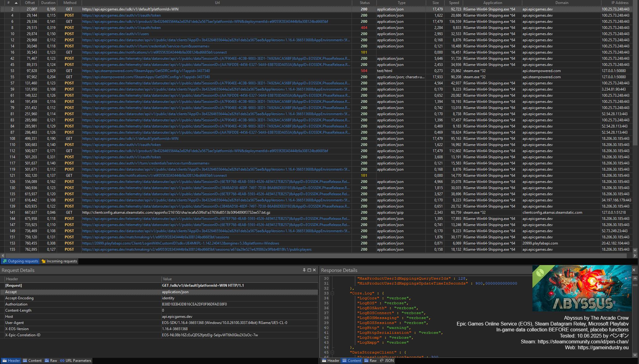Sort requests by the Speed column
This screenshot has width=639, height=364.
point(454,3)
